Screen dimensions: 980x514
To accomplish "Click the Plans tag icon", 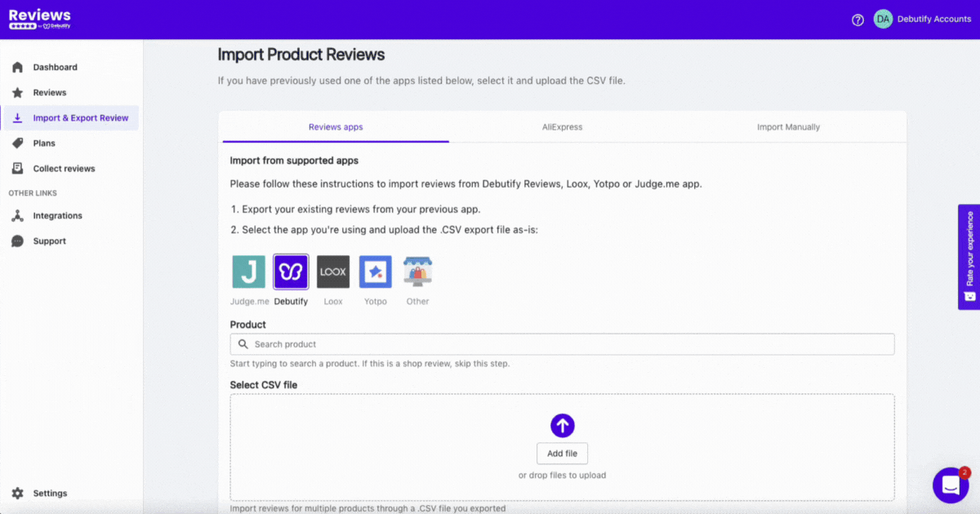I will 17,143.
